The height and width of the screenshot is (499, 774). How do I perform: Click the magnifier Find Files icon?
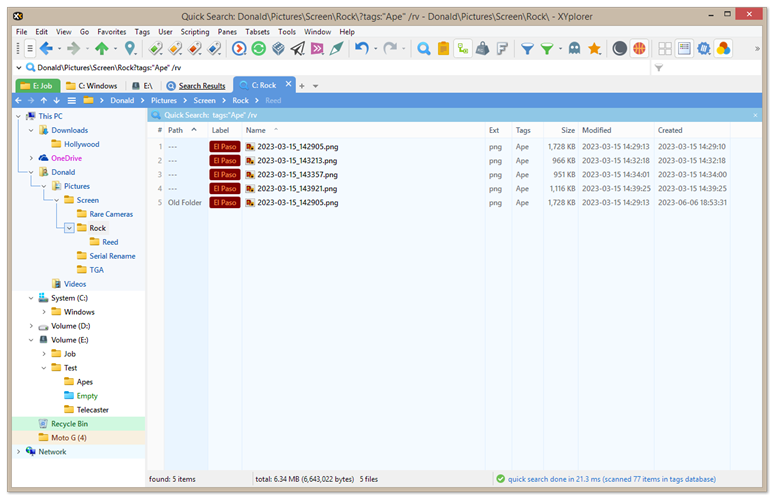424,48
